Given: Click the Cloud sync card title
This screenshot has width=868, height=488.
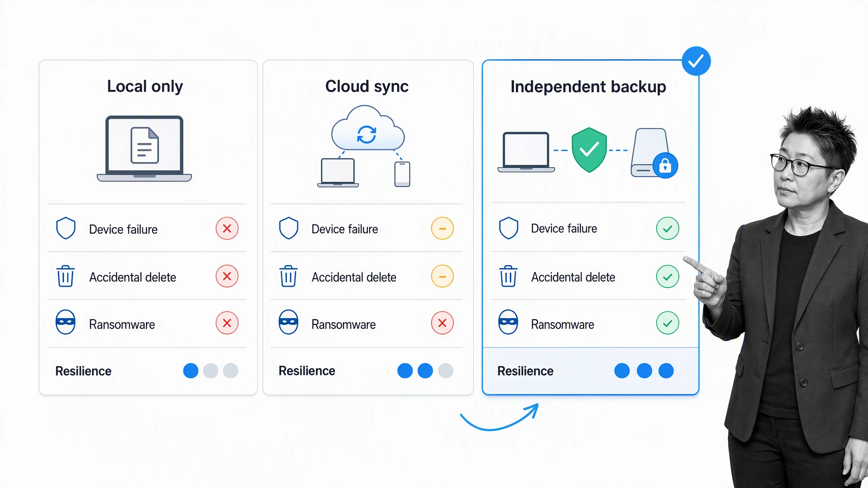Looking at the screenshot, I should pyautogui.click(x=367, y=86).
